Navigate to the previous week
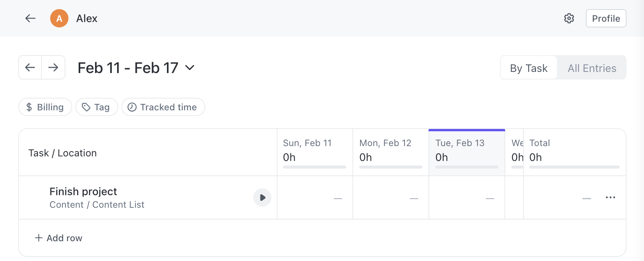Screen dimensions: 644x261 (x=30, y=67)
